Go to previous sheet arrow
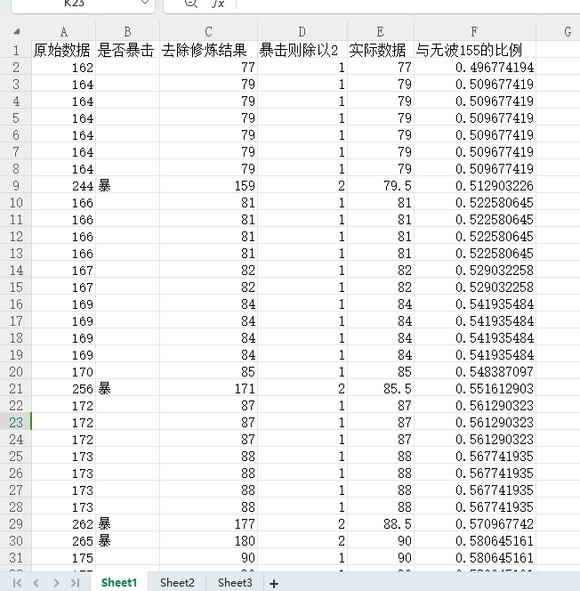 pos(36,583)
